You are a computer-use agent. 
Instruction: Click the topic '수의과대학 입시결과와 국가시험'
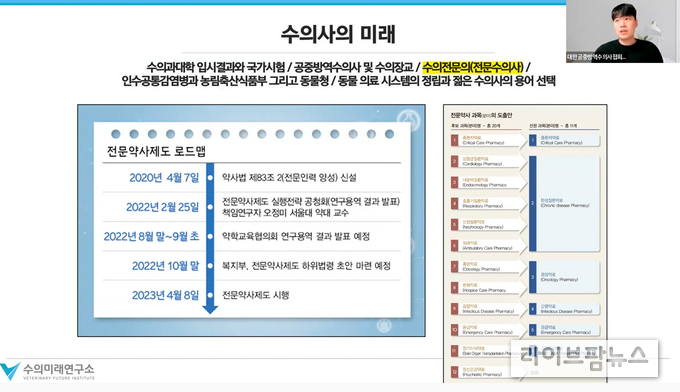click(x=216, y=67)
